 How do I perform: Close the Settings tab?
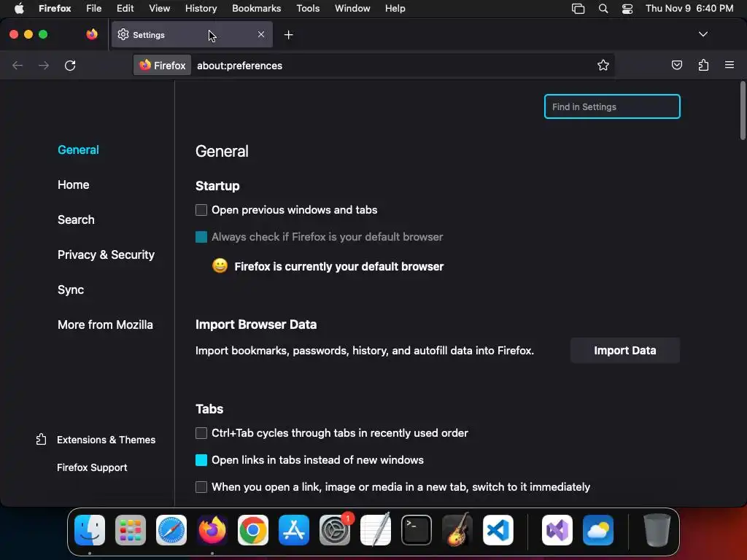point(261,34)
